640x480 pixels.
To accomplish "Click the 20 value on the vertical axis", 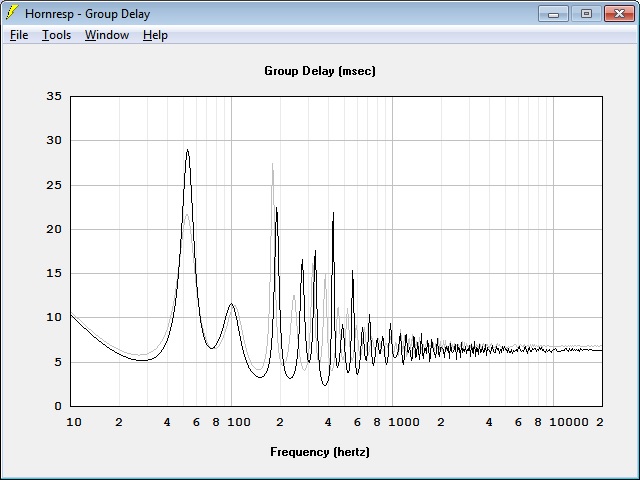I will [x=54, y=229].
